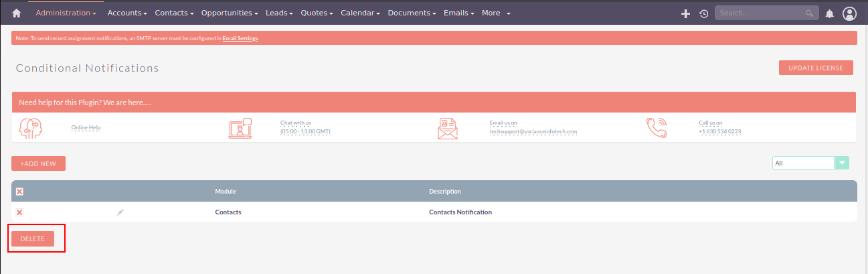Open the Opportunities menu
Image resolution: width=868 pixels, height=274 pixels.
coord(230,13)
